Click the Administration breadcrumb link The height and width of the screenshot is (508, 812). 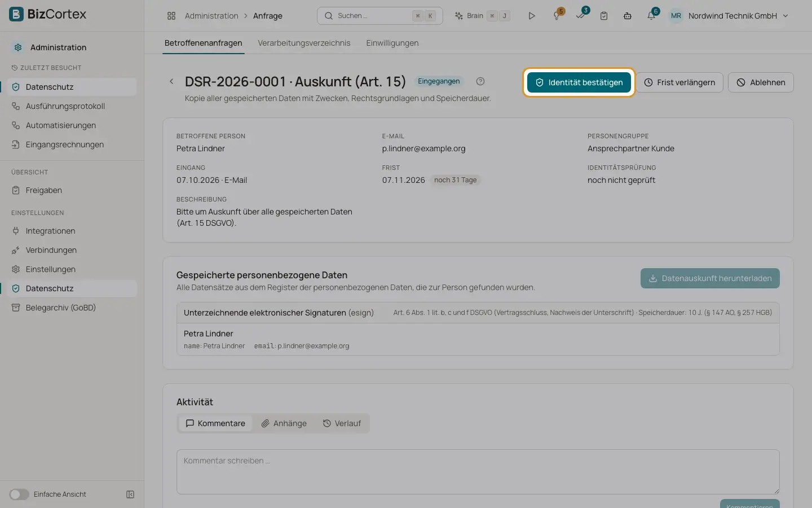[x=211, y=16]
